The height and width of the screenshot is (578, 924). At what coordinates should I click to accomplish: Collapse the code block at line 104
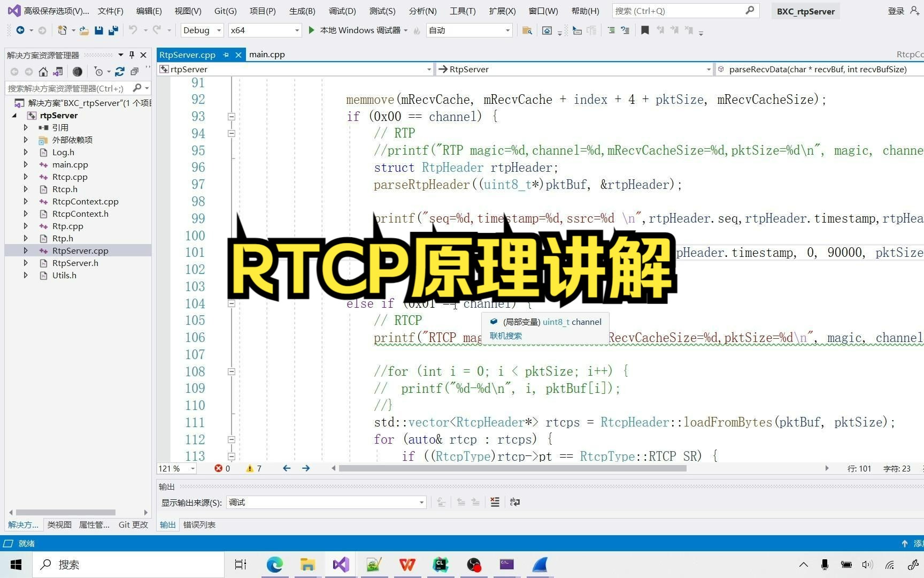232,303
